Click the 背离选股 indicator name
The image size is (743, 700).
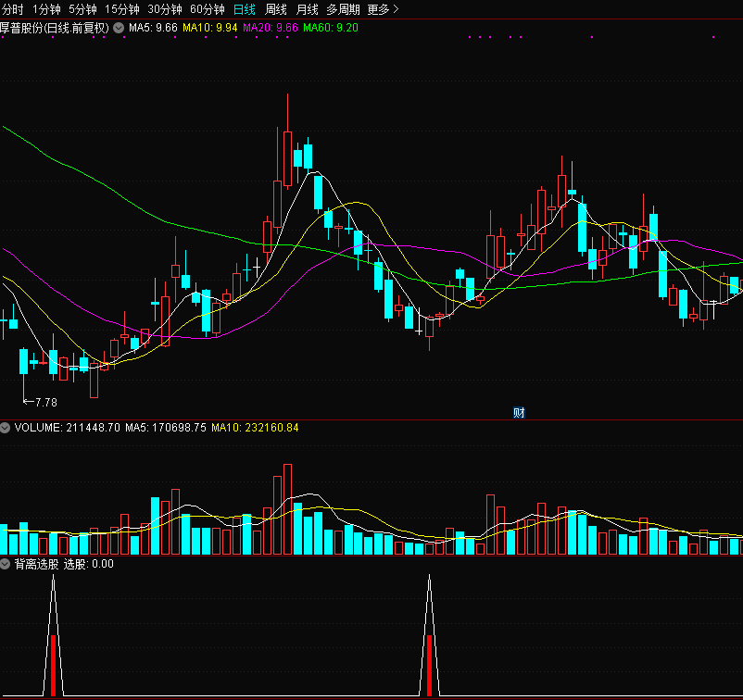(x=36, y=564)
